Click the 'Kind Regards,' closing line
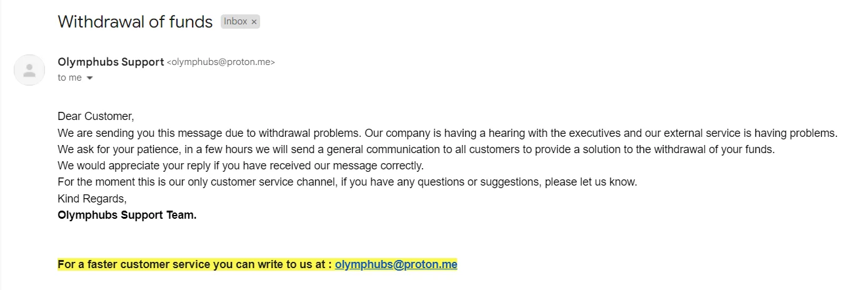 click(92, 199)
